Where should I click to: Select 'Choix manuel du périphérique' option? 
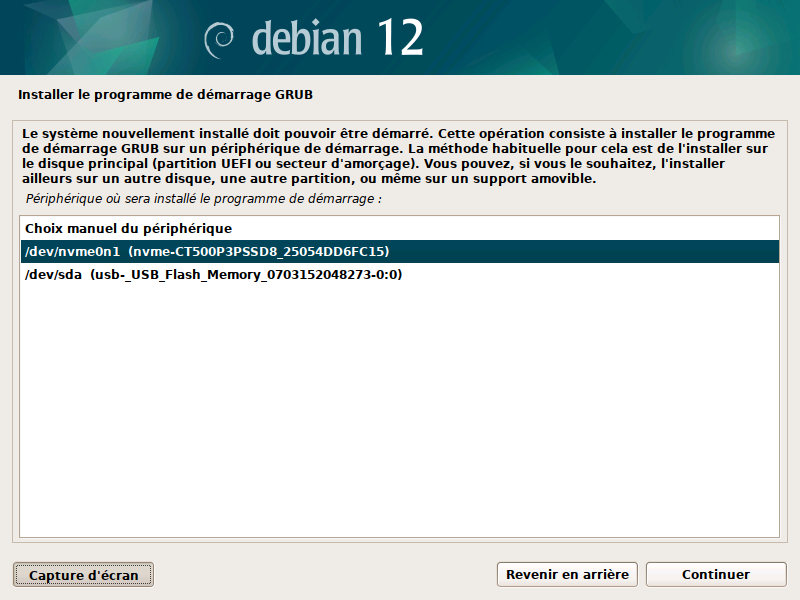pyautogui.click(x=128, y=229)
